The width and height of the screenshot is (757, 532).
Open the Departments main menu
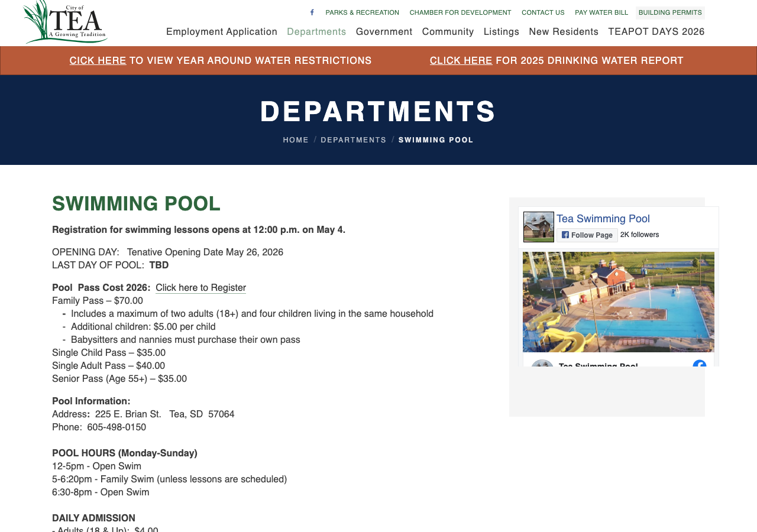pyautogui.click(x=316, y=32)
